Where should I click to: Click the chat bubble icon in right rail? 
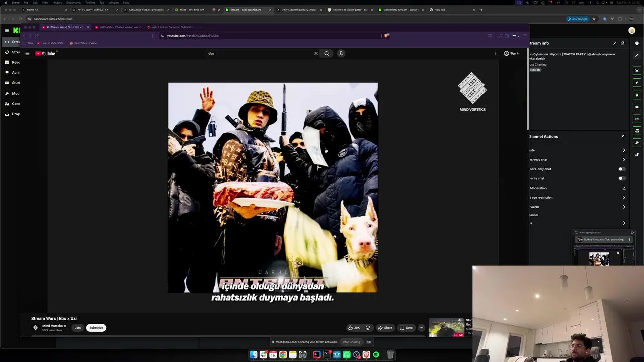pos(637,107)
